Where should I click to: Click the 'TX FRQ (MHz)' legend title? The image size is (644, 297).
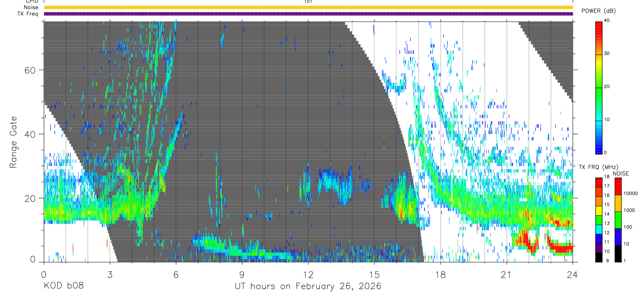598,167
